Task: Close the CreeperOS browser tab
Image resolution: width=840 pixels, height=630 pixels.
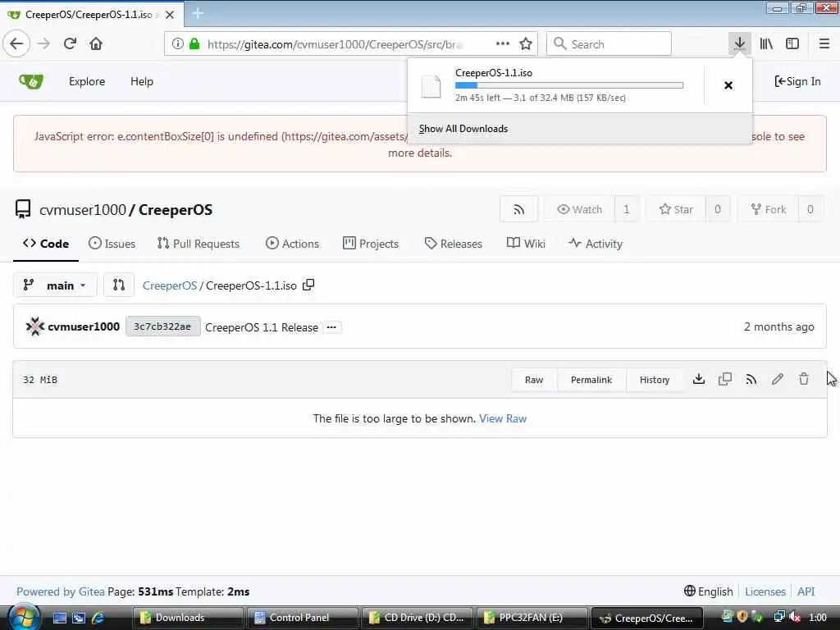Action: [x=169, y=15]
